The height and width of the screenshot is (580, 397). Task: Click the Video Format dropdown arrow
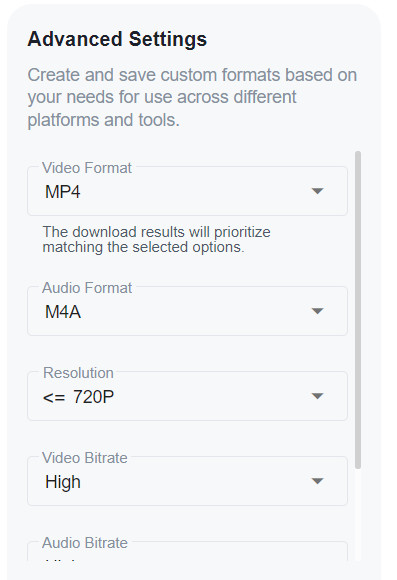[317, 191]
